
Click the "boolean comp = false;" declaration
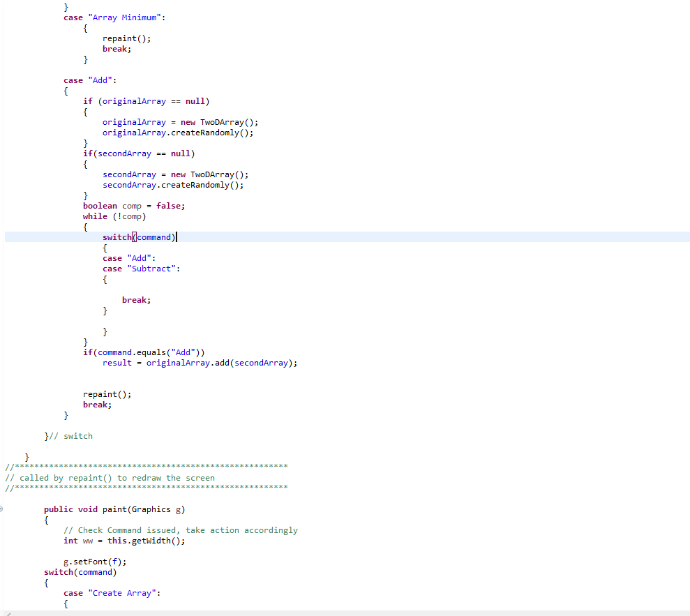coord(134,206)
